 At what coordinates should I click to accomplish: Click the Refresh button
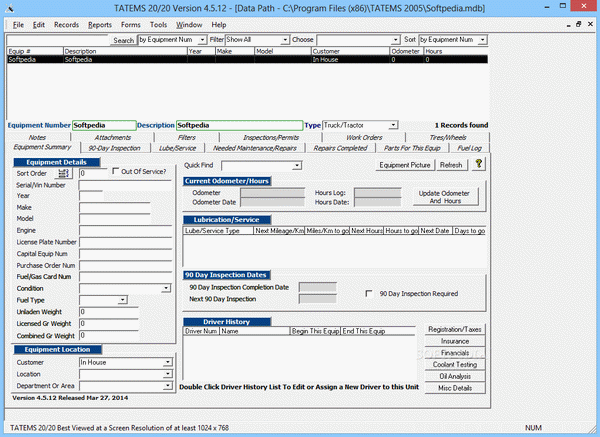click(x=451, y=165)
